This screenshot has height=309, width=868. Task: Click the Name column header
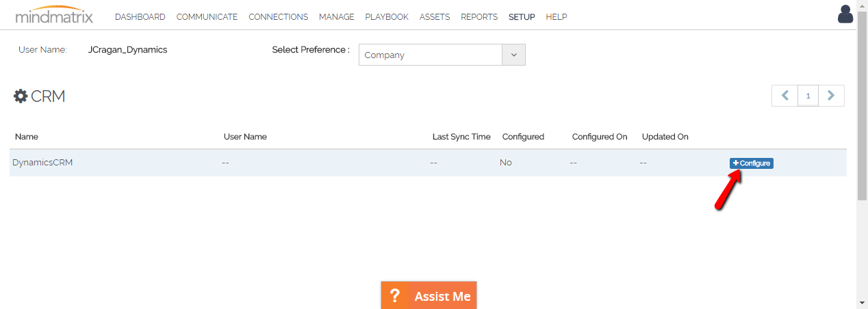click(x=27, y=137)
